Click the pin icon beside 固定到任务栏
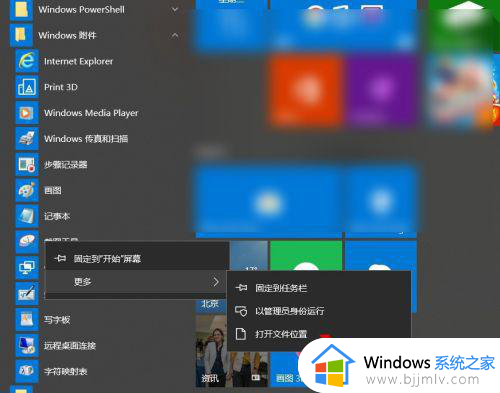 pyautogui.click(x=241, y=288)
